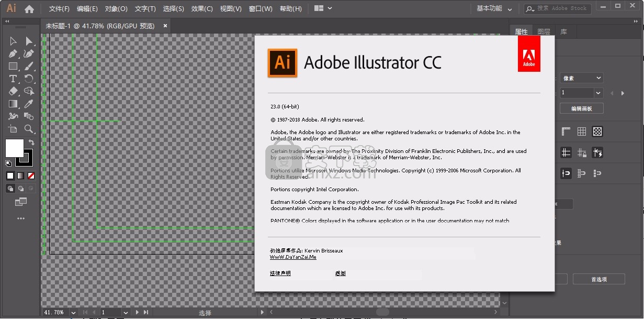Image resolution: width=644 pixels, height=319 pixels.
Task: Select the Pen tool
Action: [x=13, y=53]
